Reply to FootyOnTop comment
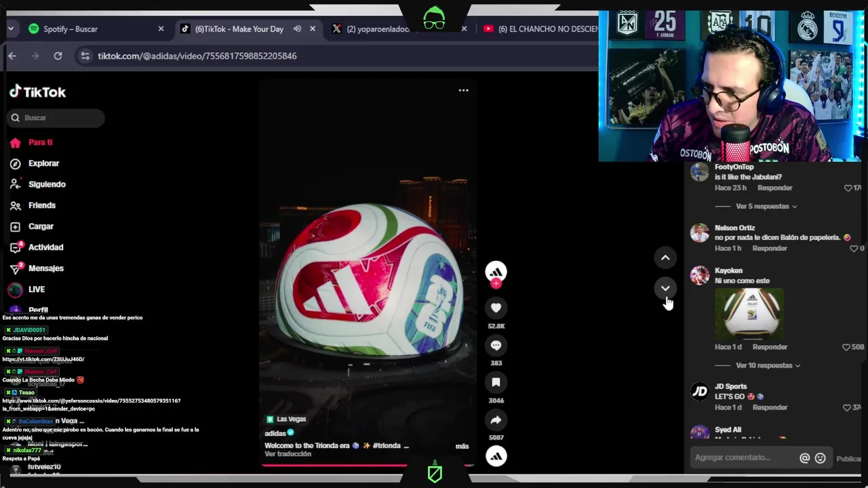Image resolution: width=868 pixels, height=488 pixels. [x=774, y=188]
